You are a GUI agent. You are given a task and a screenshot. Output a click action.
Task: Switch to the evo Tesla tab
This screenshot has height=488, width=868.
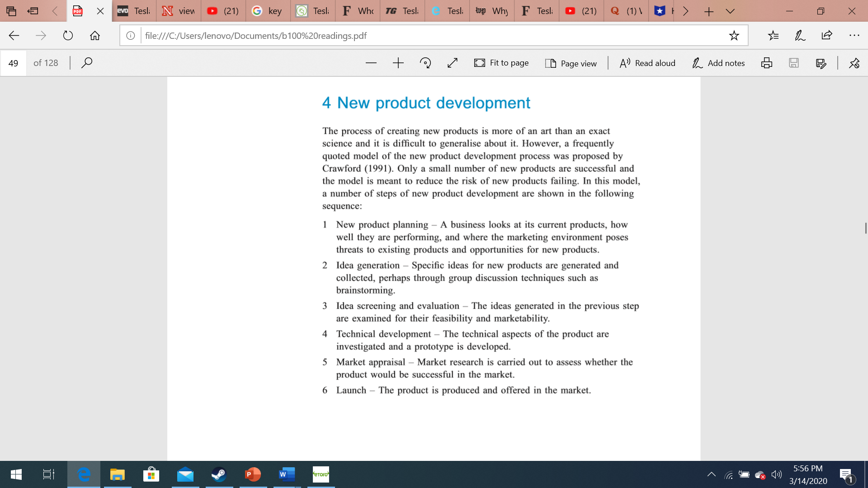(x=134, y=11)
